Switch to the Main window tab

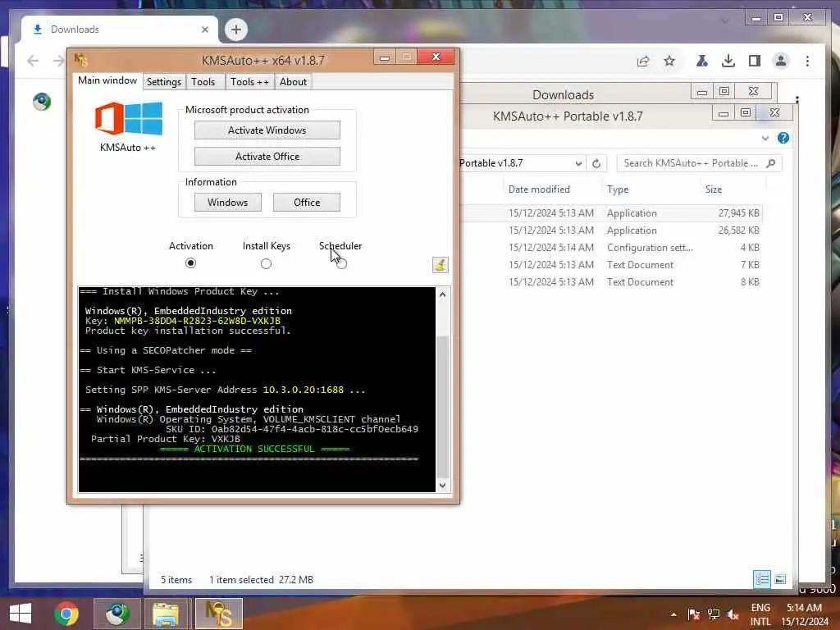(107, 80)
